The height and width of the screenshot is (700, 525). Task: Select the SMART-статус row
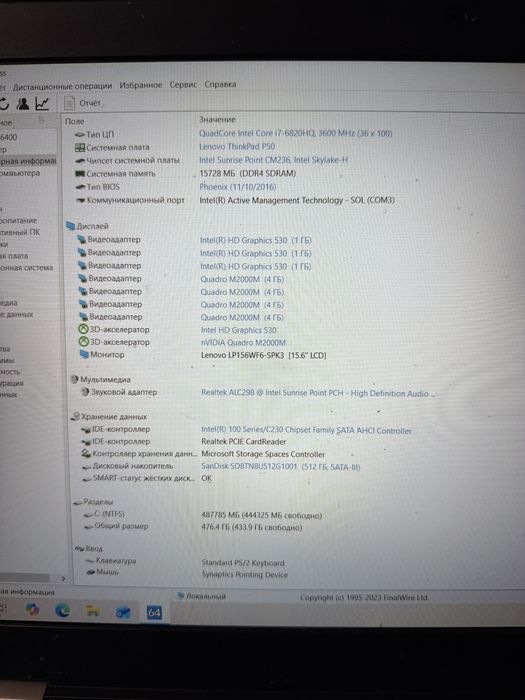coord(143,478)
